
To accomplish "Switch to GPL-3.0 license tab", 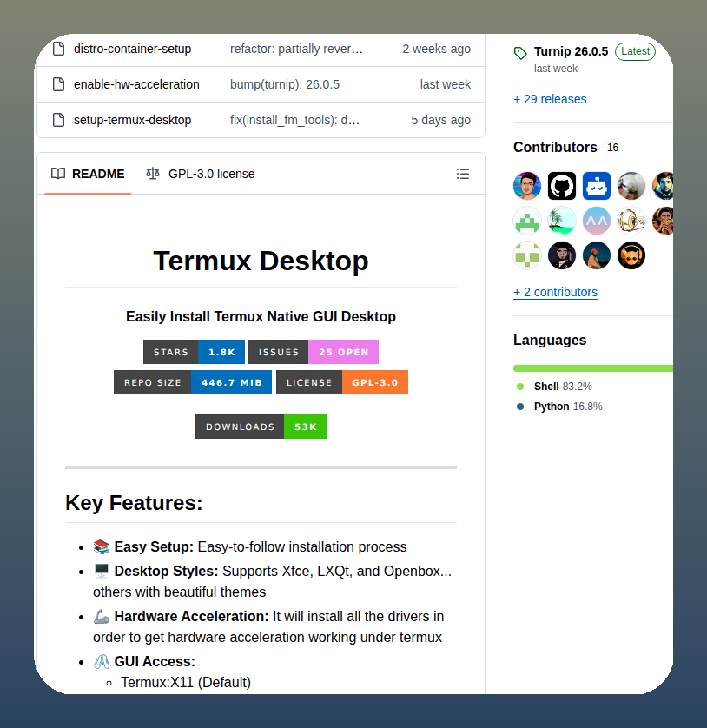I will pyautogui.click(x=200, y=174).
